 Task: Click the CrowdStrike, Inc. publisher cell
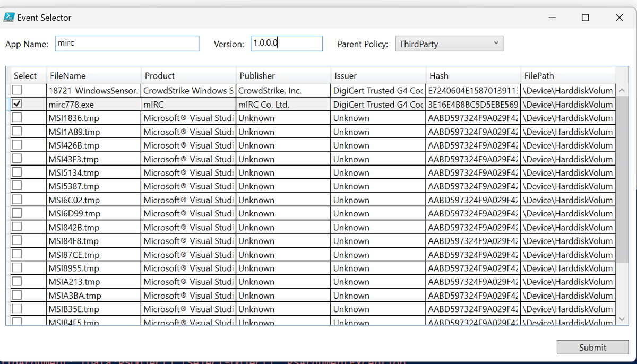283,91
